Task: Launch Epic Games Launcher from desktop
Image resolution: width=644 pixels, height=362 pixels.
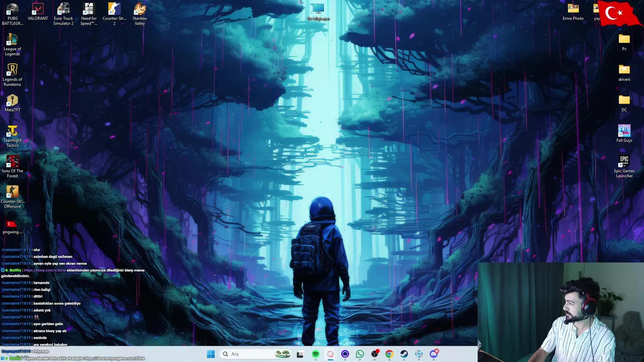Action: tap(624, 166)
